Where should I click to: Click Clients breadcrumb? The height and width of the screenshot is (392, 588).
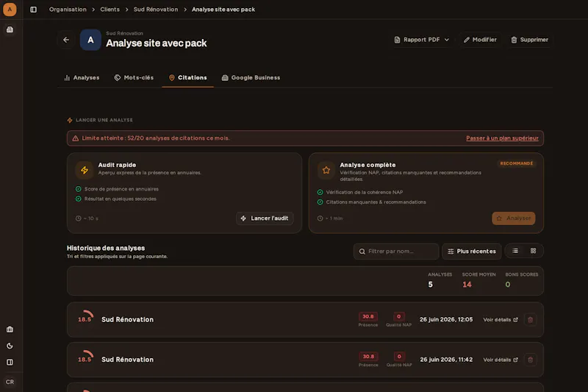click(x=110, y=10)
